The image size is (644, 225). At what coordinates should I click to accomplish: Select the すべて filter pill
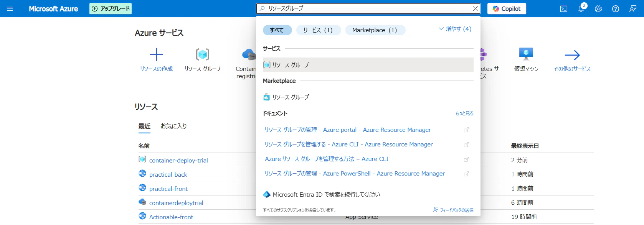277,30
